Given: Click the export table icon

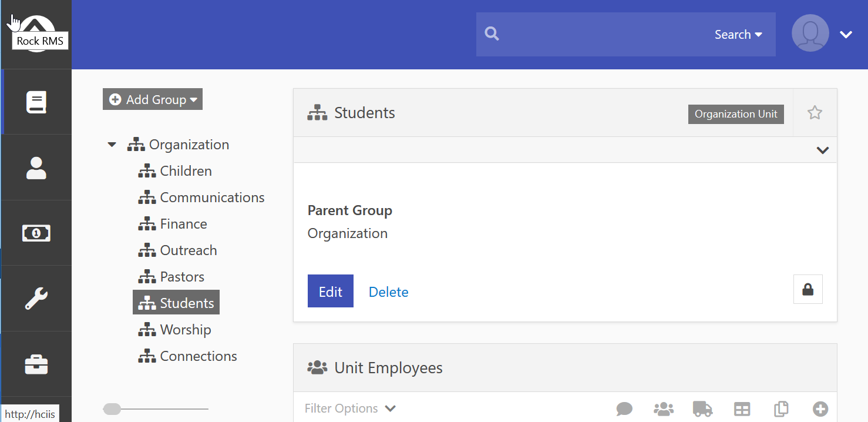Looking at the screenshot, I should (742, 409).
